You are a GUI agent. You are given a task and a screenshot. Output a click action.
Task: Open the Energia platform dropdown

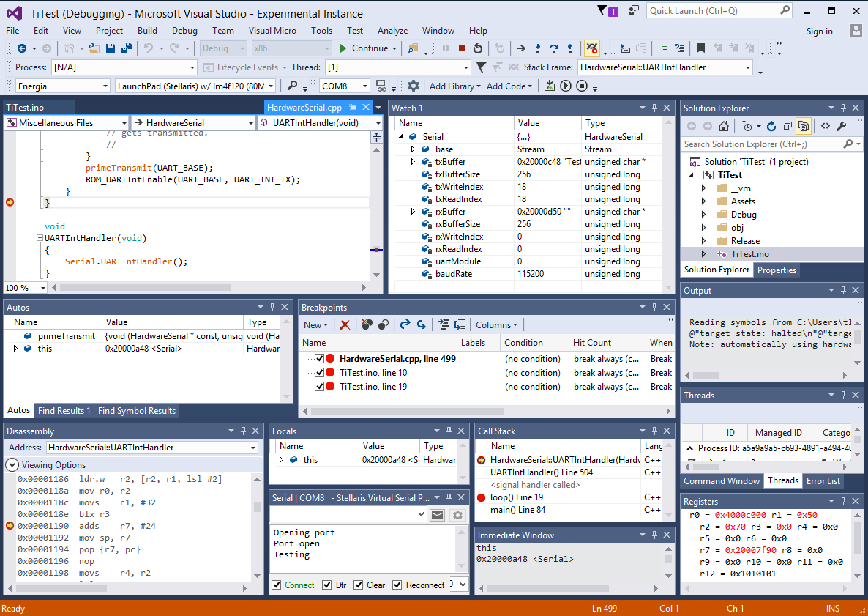105,86
